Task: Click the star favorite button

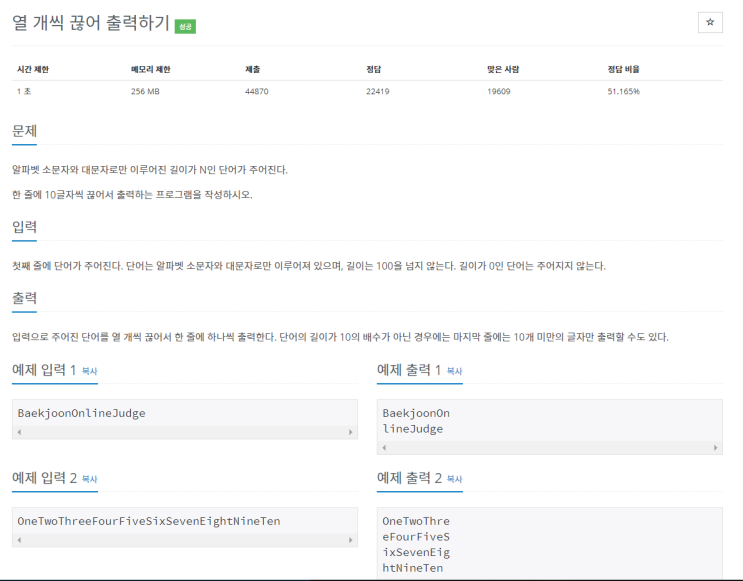Action: (710, 22)
